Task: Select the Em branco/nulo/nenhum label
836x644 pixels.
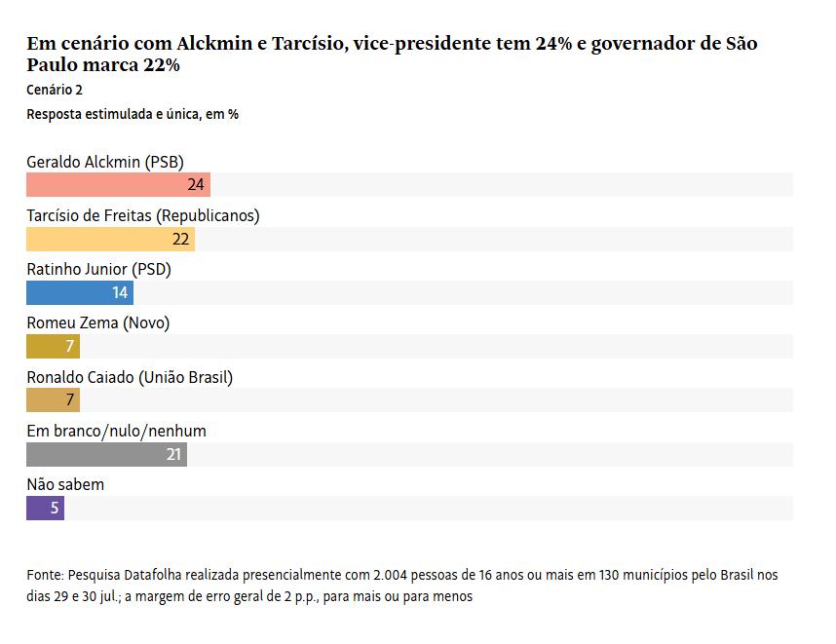Action: point(116,431)
